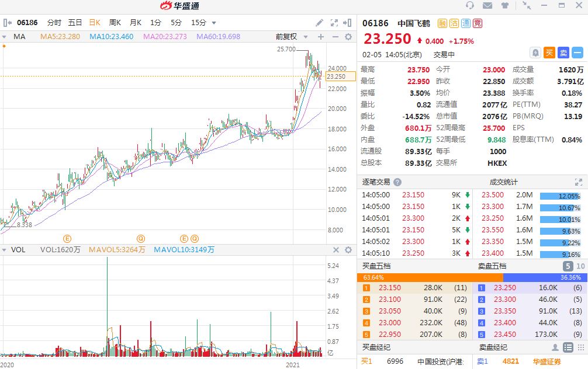Image resolution: width=588 pixels, height=369 pixels.
Task: Click the 通 connect tag icon
Action: (x=466, y=23)
